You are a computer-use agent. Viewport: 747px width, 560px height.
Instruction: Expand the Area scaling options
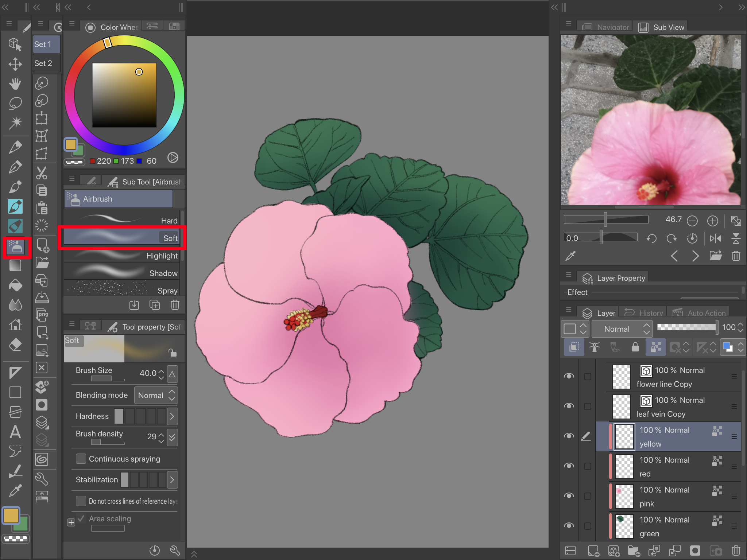tap(71, 522)
